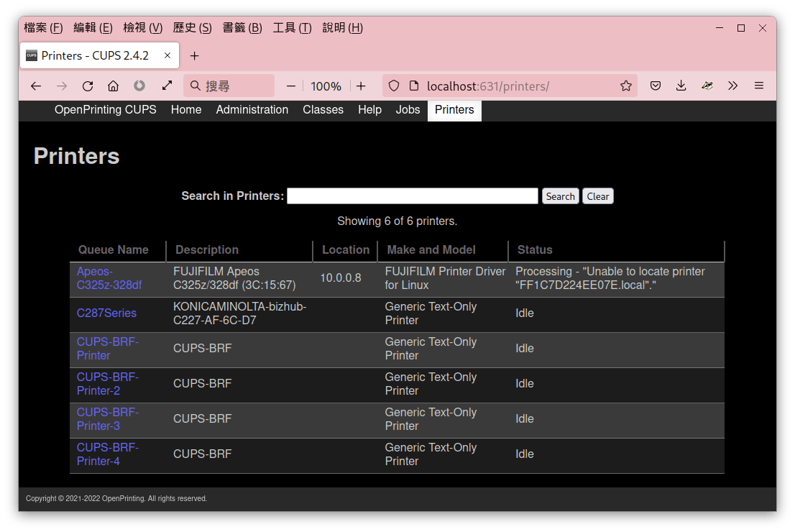Open the 歷史 (S) menu

click(x=192, y=28)
